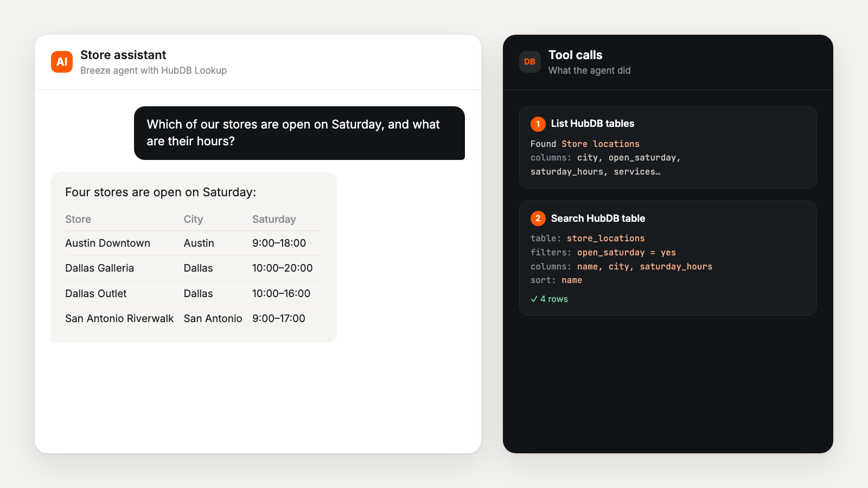Click the Store assistant title
This screenshot has width=868, height=488.
[x=123, y=55]
